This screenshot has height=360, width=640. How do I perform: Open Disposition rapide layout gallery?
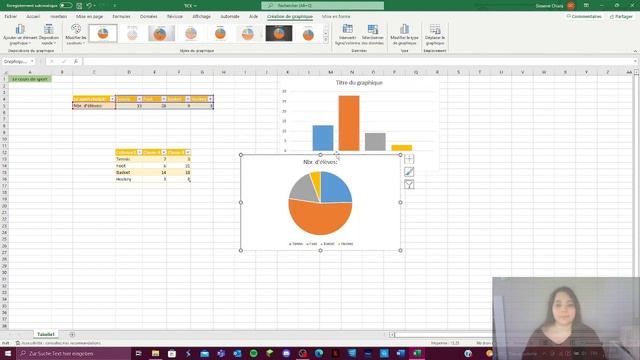49,35
